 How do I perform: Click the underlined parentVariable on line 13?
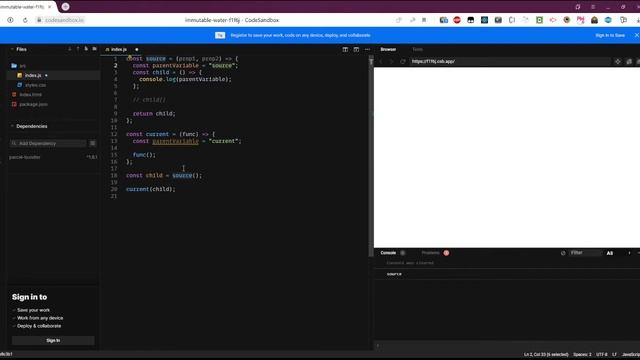[x=176, y=141]
